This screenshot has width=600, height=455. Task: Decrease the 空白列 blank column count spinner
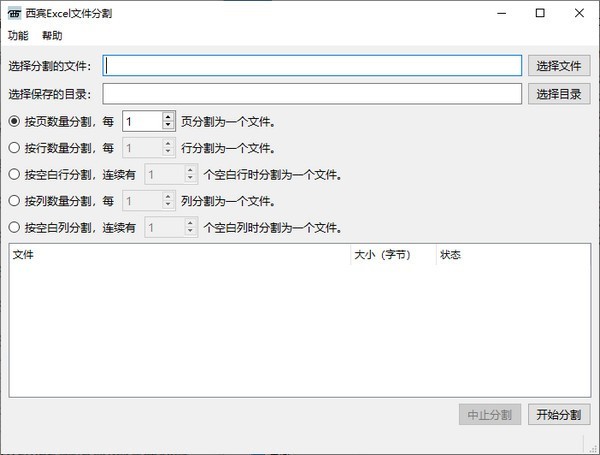(190, 232)
